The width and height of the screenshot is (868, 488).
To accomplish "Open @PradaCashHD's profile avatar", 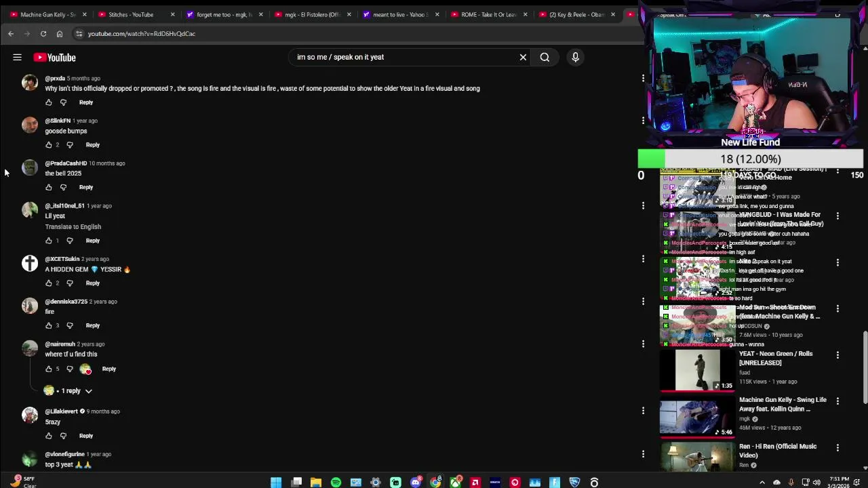I will (x=30, y=167).
